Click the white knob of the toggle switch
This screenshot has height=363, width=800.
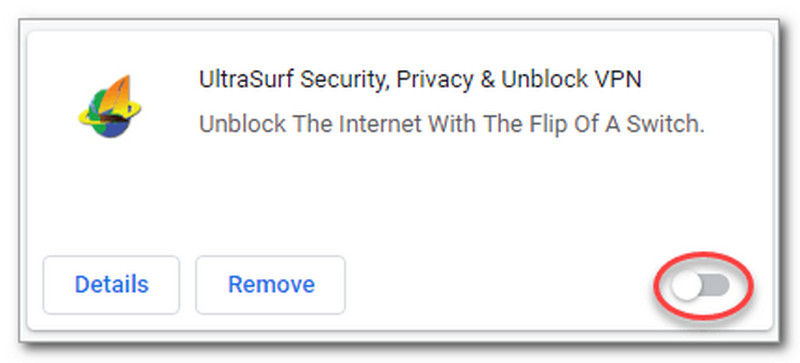click(686, 286)
